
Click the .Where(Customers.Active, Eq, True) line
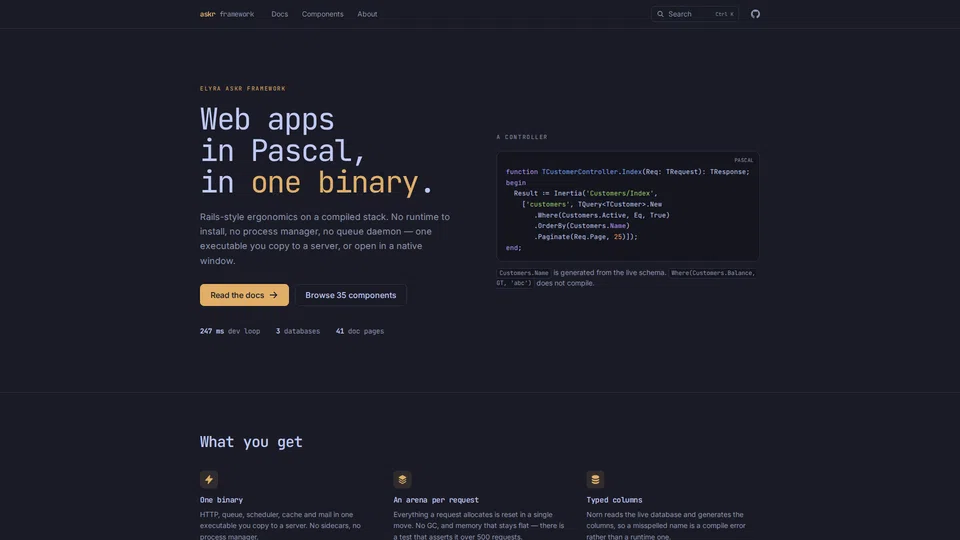point(602,216)
